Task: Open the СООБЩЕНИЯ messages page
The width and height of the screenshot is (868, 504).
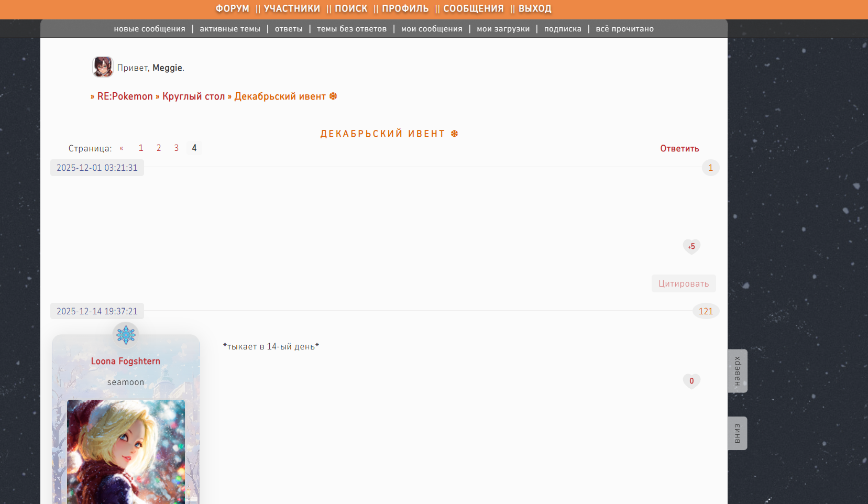Action: pyautogui.click(x=474, y=8)
